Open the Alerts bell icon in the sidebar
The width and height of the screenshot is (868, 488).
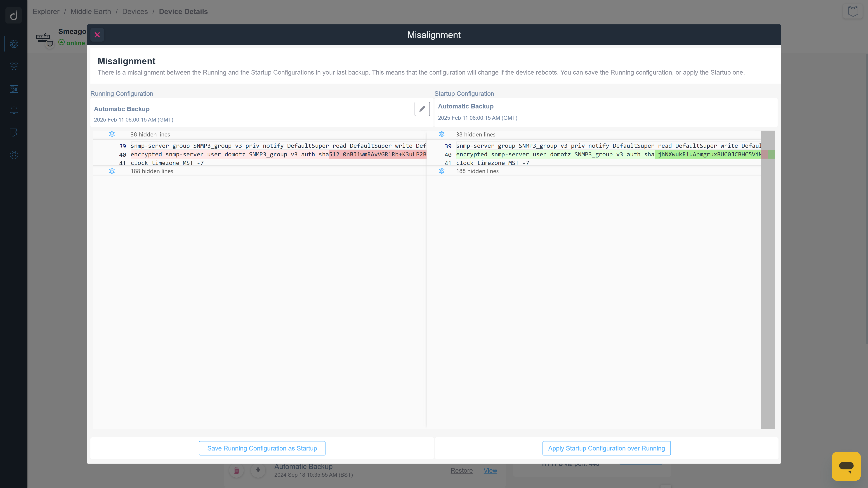14,109
